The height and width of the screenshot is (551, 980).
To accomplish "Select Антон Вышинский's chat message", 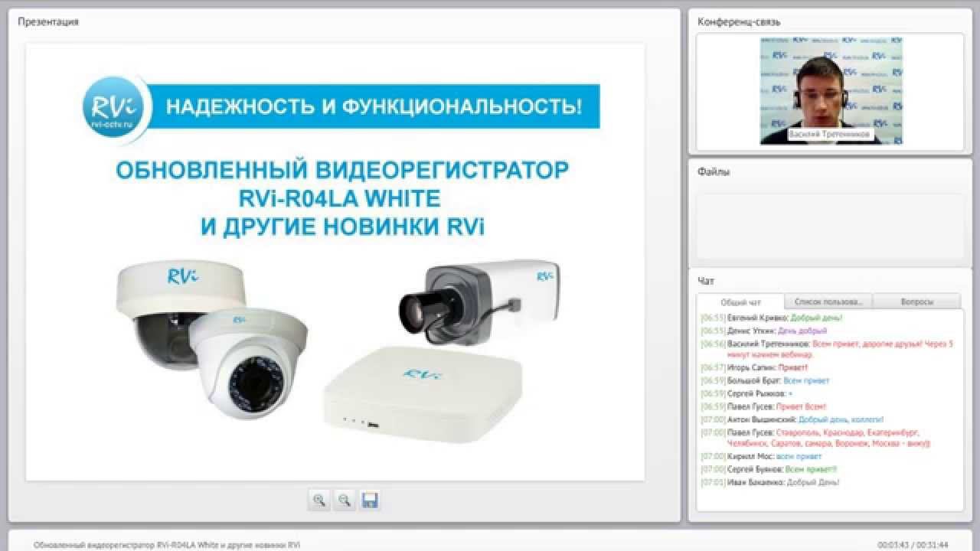I will (x=792, y=419).
